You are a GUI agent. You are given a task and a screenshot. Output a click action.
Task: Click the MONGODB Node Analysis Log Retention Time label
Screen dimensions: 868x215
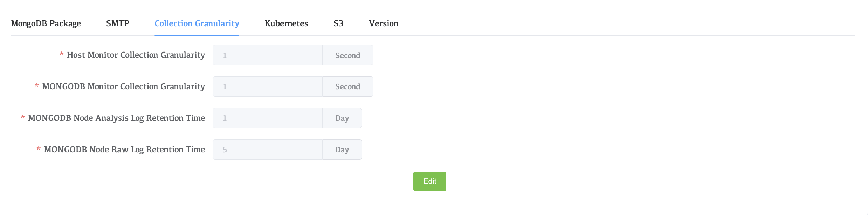[117, 118]
